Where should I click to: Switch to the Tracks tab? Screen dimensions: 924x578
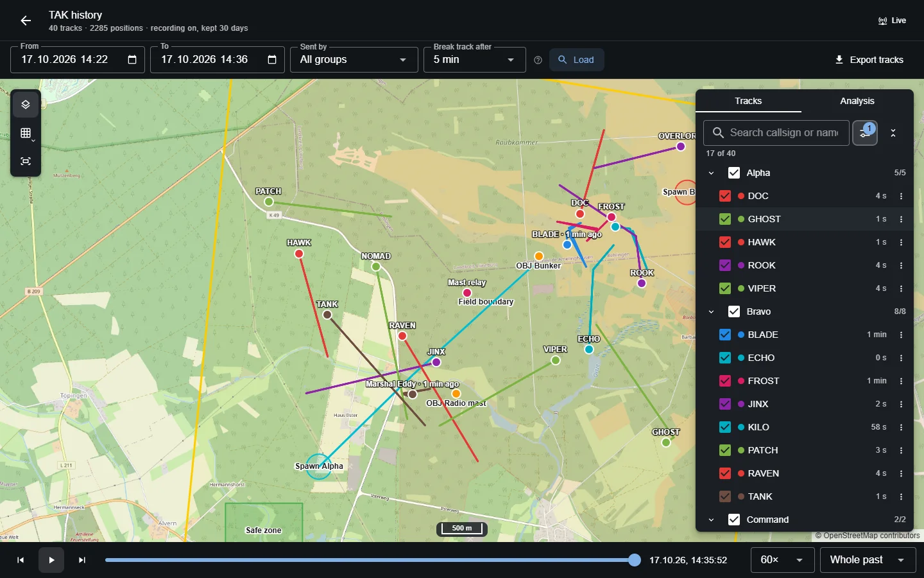pyautogui.click(x=748, y=101)
